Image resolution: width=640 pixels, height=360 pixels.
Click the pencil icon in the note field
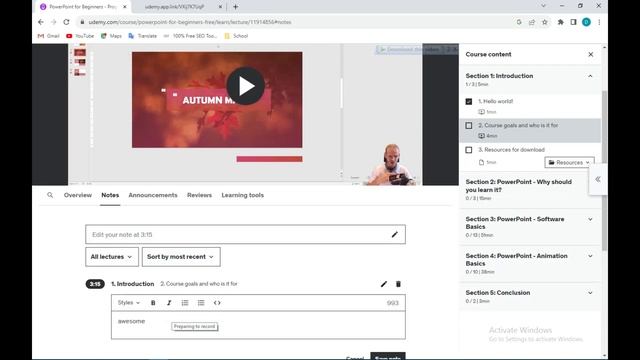point(394,234)
